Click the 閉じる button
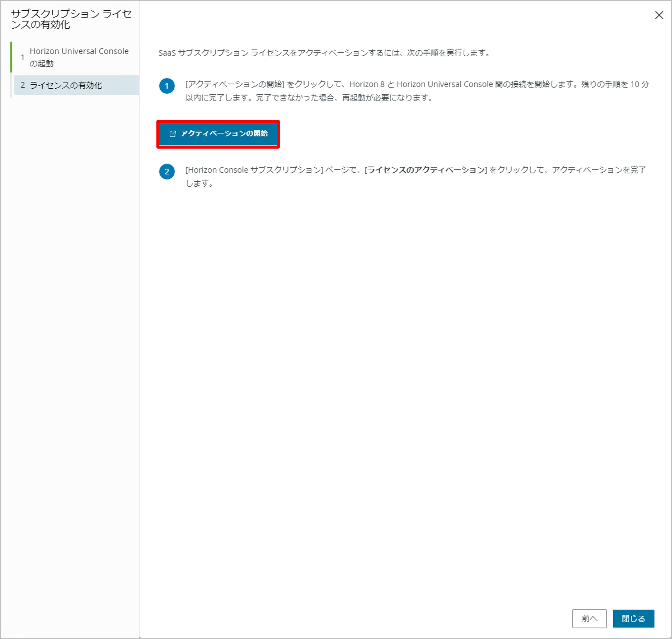Screen dimensions: 672x639 tap(633, 618)
